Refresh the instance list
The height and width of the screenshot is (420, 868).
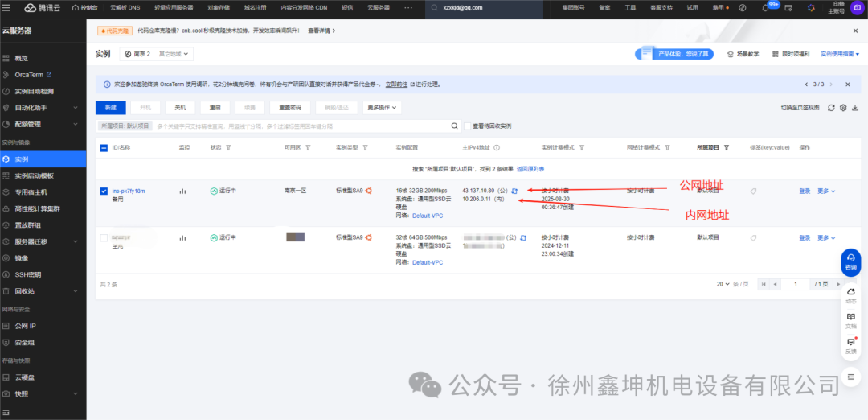831,108
